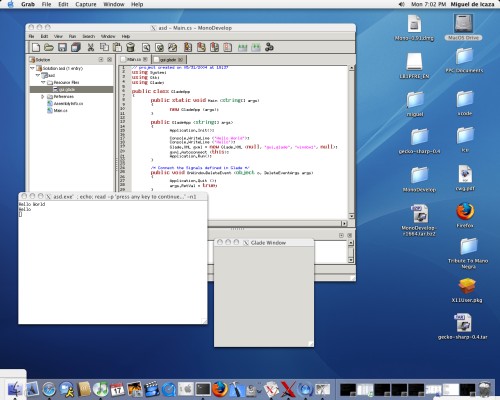This screenshot has width=500, height=400.
Task: Collapse the Resource Files folder
Action: point(43,82)
